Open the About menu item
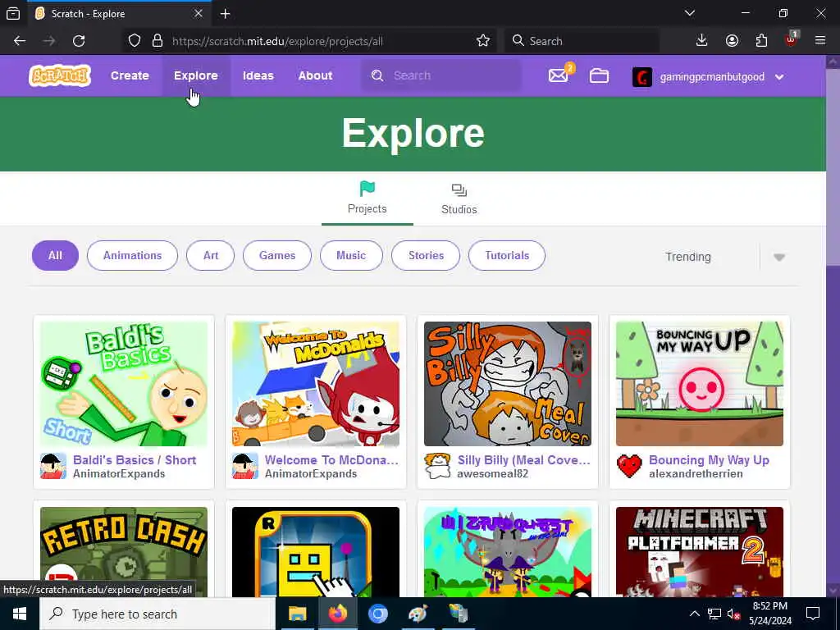Viewport: 840px width, 630px height. (316, 75)
